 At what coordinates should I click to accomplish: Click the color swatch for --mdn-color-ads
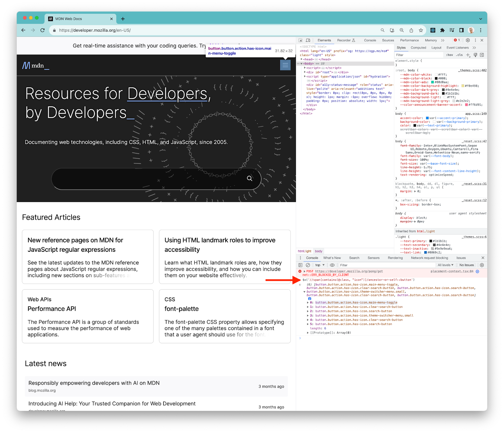click(432, 82)
